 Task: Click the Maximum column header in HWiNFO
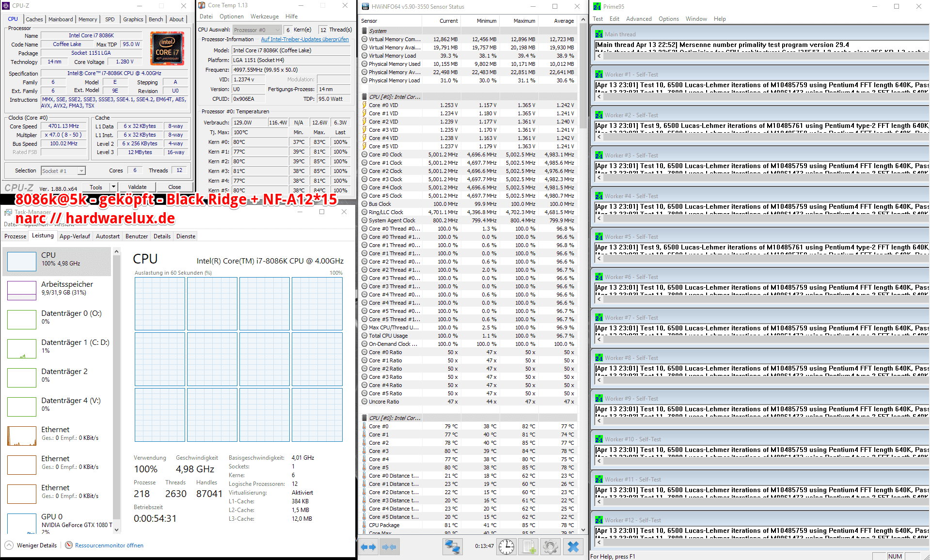pyautogui.click(x=519, y=21)
